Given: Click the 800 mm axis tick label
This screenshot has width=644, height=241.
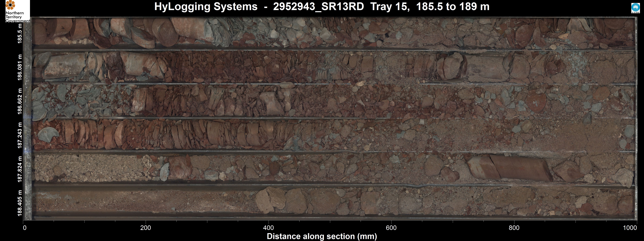Looking at the screenshot, I should click(x=514, y=228).
